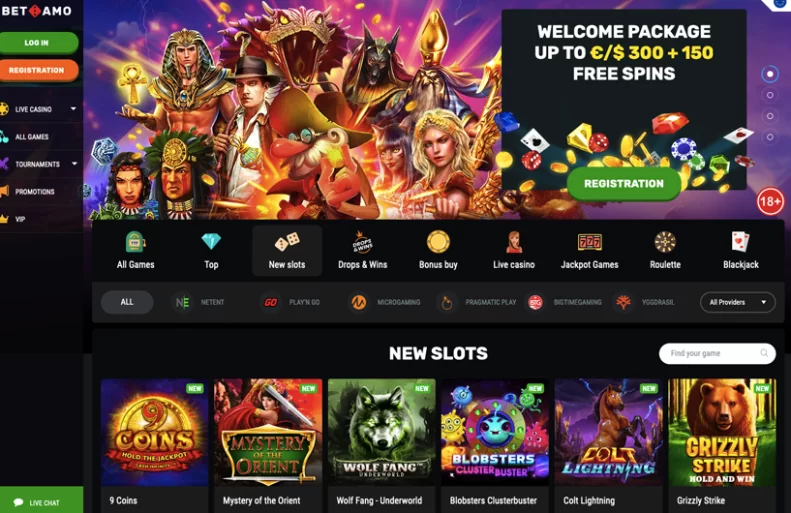
Task: Click the green LOG IN button
Action: point(39,43)
